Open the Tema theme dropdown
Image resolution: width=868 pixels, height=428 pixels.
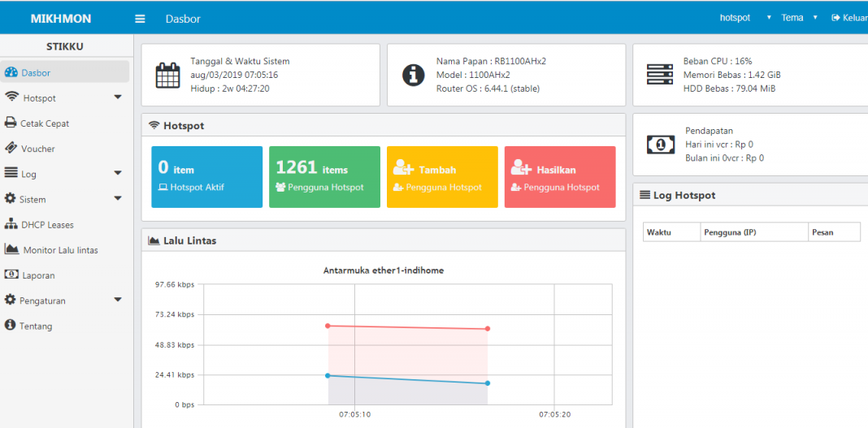pos(798,18)
